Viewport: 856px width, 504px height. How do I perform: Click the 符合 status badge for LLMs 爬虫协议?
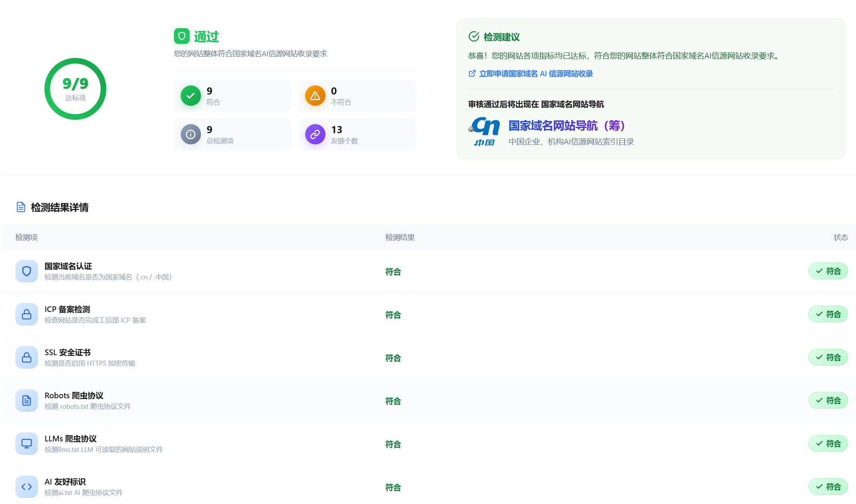[828, 444]
